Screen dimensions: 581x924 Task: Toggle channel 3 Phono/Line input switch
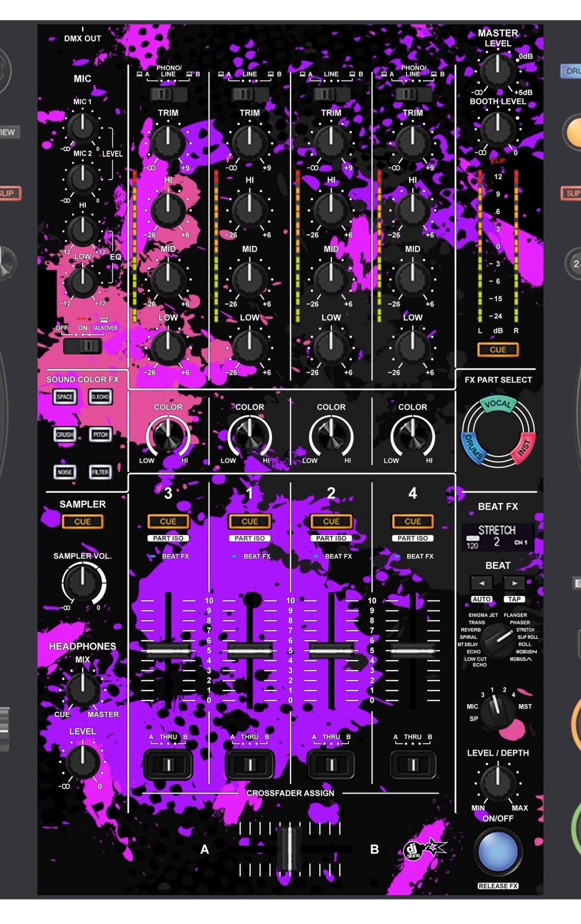coord(168,94)
